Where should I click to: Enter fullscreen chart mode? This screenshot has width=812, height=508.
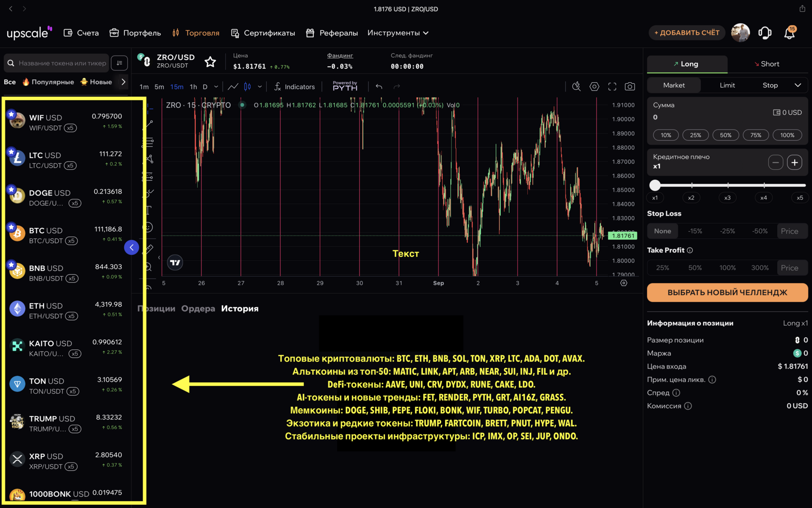(612, 87)
